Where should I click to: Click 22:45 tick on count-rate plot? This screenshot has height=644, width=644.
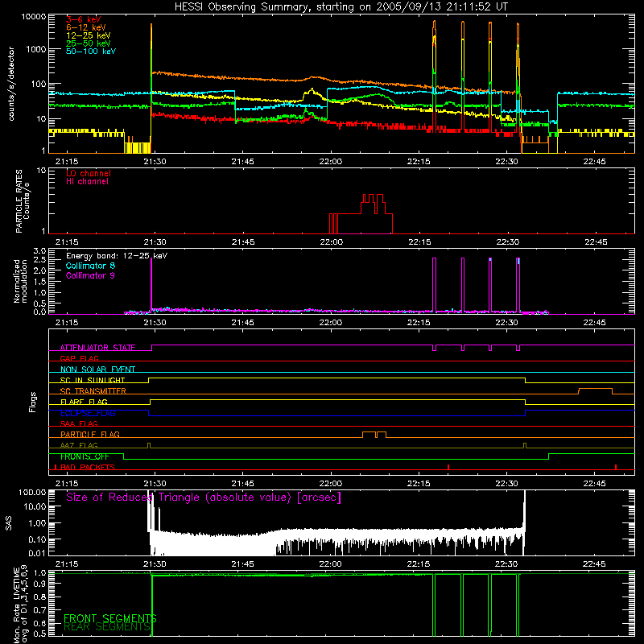tap(594, 162)
